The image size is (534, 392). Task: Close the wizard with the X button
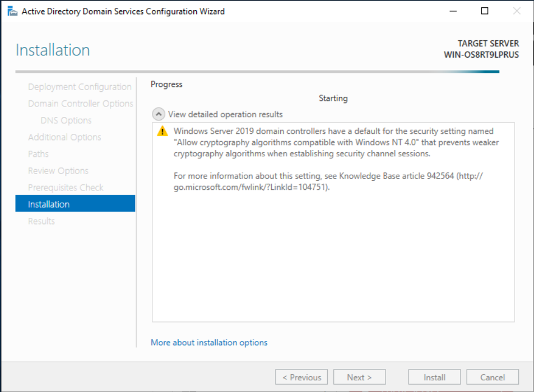click(x=516, y=11)
